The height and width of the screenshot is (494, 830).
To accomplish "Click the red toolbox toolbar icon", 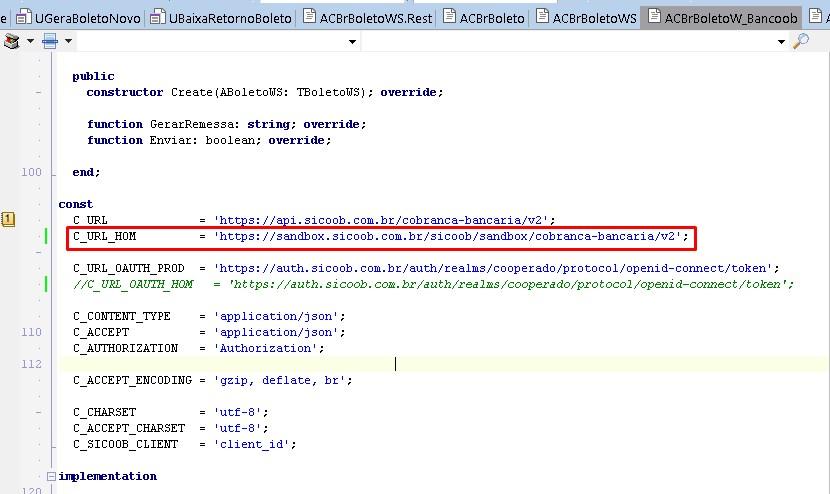I will [12, 41].
